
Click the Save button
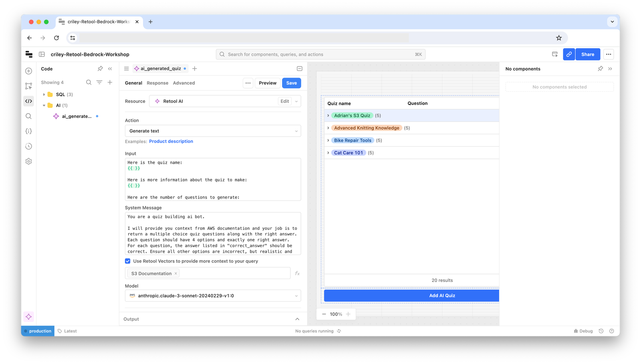pos(291,83)
